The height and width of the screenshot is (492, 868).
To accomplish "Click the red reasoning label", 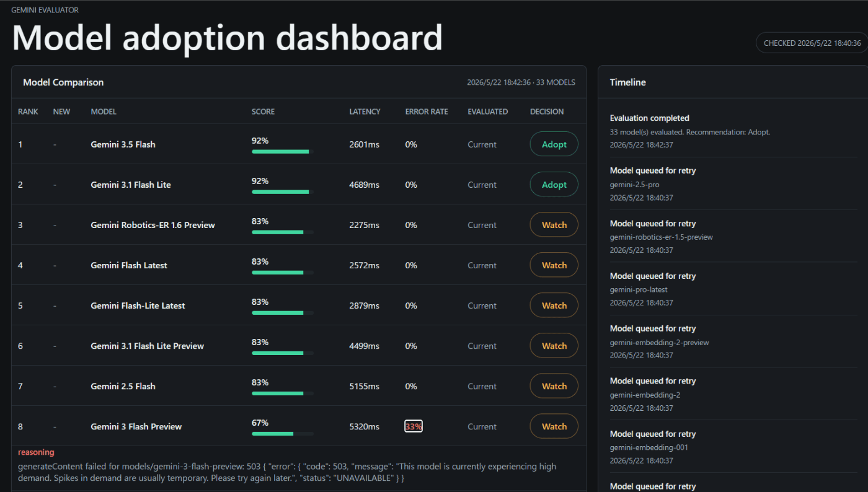I will (x=36, y=452).
